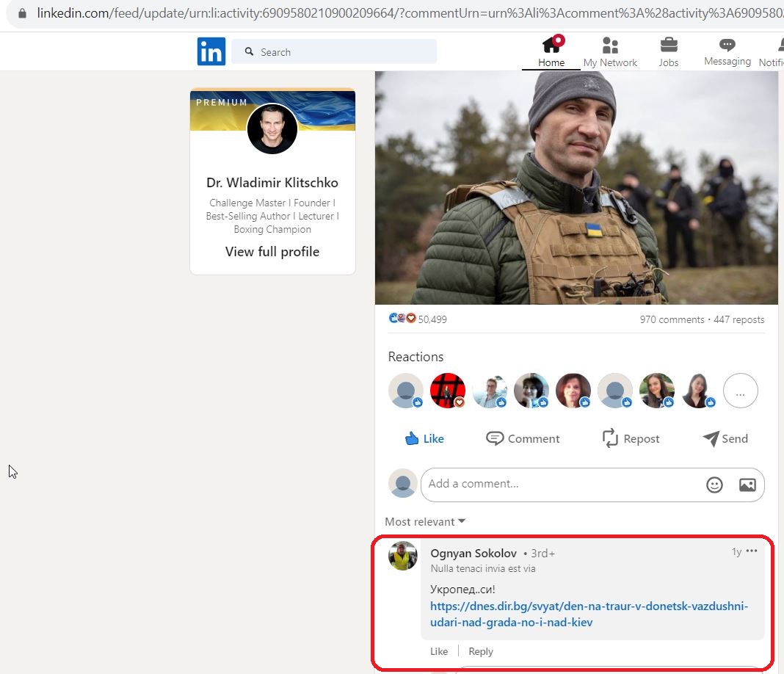The image size is (784, 674).
Task: Click the search magnifier icon
Action: click(x=249, y=51)
